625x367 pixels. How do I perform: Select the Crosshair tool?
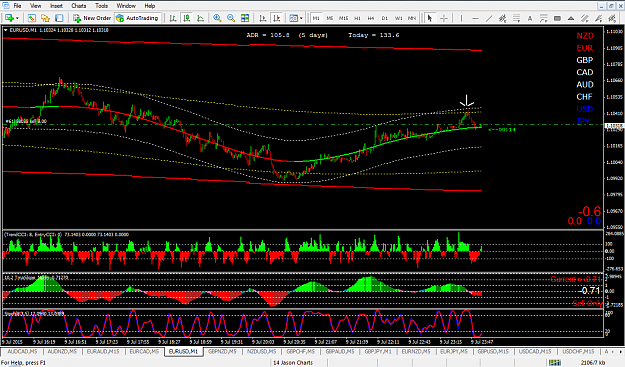(443, 18)
